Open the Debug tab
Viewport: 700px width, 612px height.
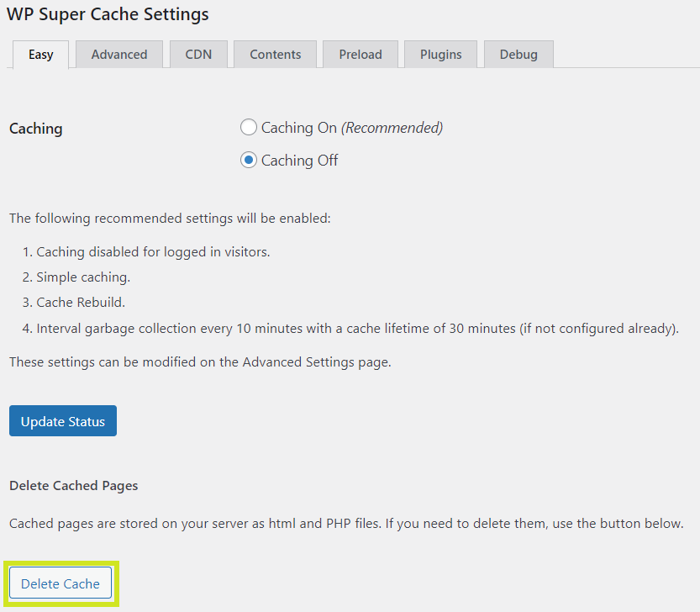click(518, 55)
